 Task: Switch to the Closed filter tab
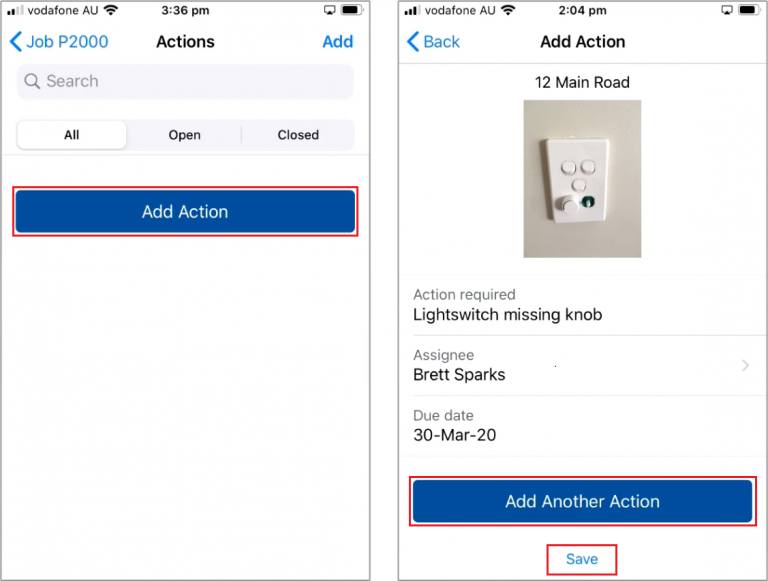click(298, 135)
